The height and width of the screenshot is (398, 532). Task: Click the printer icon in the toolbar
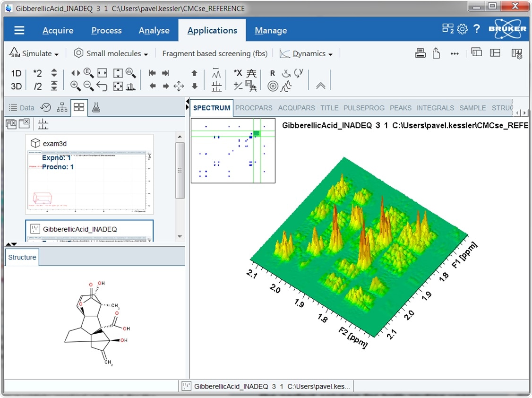click(x=420, y=53)
